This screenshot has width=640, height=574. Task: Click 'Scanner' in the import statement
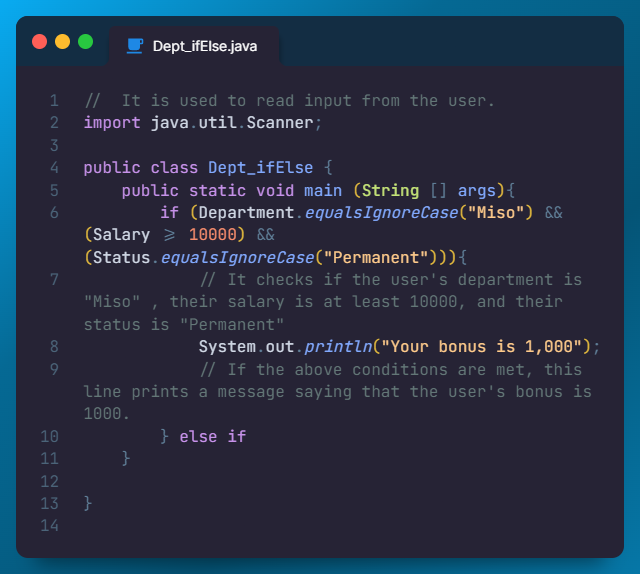tap(280, 123)
